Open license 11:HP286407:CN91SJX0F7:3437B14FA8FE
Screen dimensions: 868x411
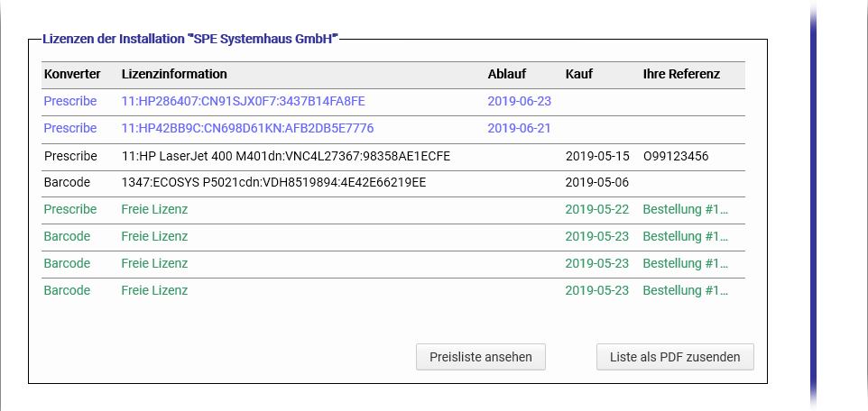243,101
